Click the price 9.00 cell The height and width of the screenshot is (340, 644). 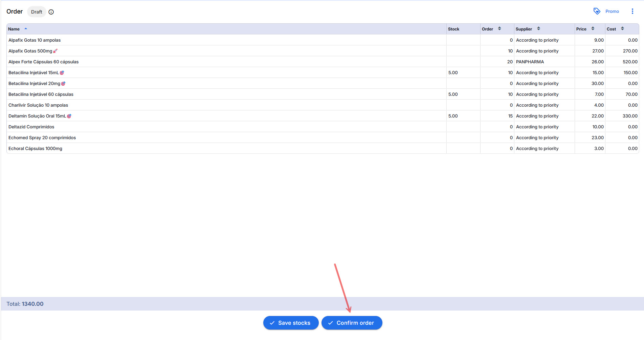(590, 40)
